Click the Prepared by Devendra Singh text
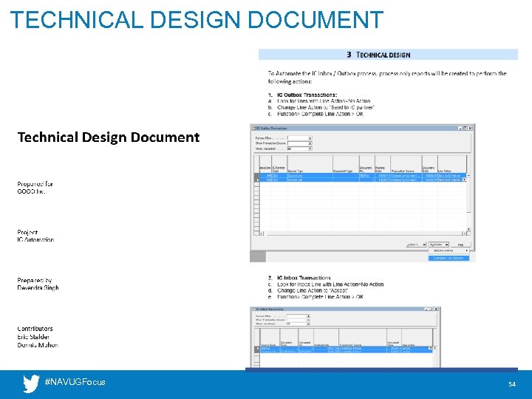 click(x=38, y=284)
